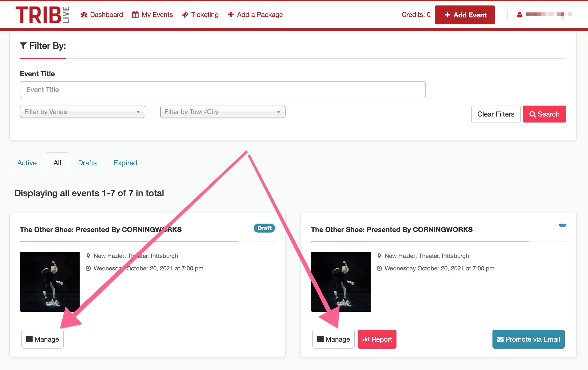
Task: Open the dancer thumbnail of the published event
Action: (341, 282)
